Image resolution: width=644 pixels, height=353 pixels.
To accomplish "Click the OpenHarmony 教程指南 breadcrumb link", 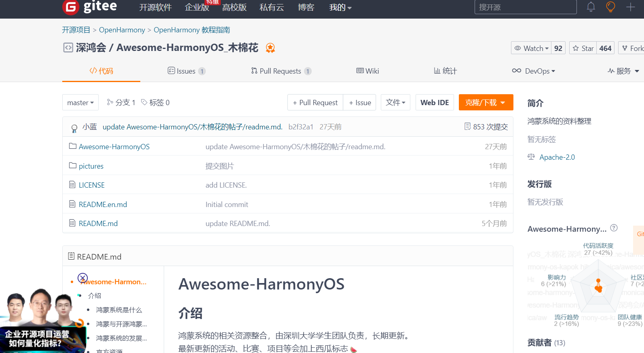I will pyautogui.click(x=192, y=30).
